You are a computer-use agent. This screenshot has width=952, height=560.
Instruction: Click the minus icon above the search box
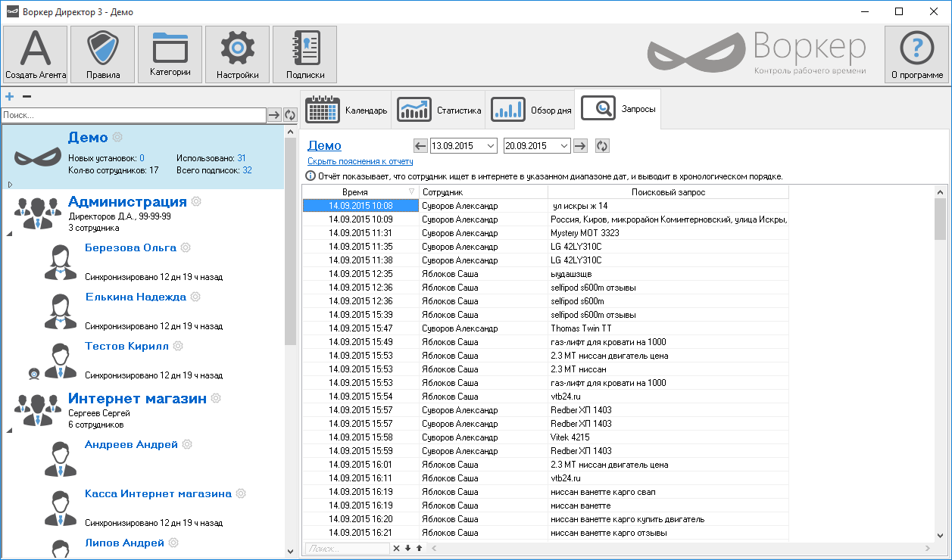[27, 97]
